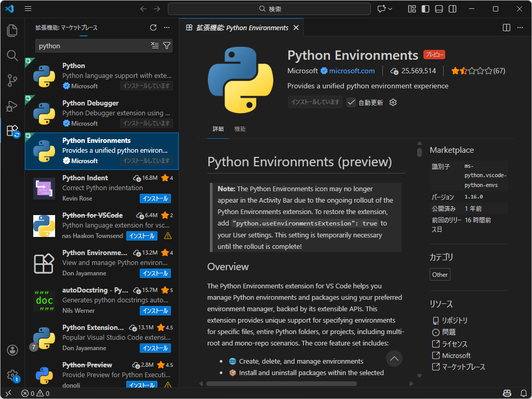Open Copilot from the status bar
This screenshot has height=399, width=532.
(x=507, y=393)
